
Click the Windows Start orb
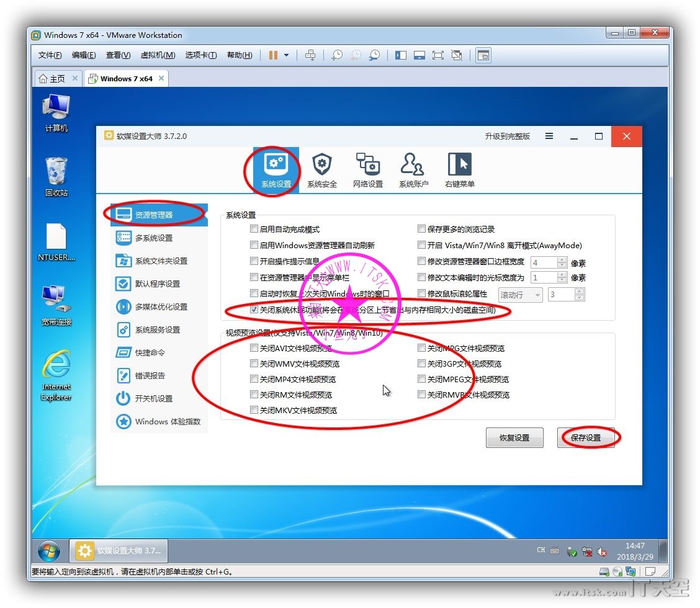coord(49,550)
